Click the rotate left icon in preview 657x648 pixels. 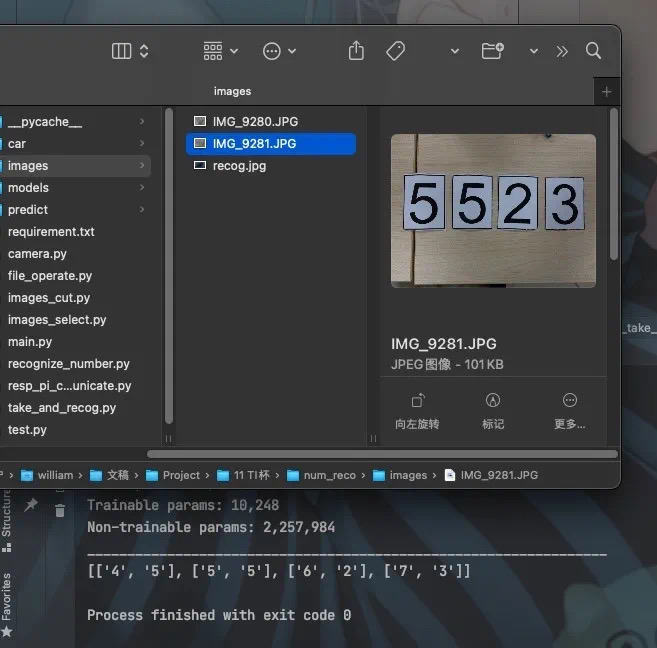click(x=417, y=401)
